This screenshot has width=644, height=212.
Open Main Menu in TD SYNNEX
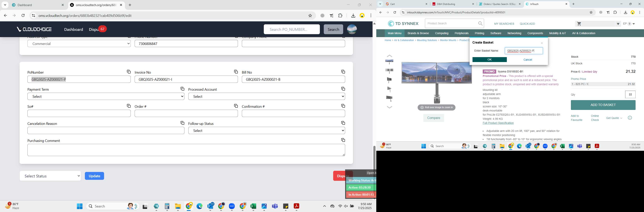coord(394,33)
